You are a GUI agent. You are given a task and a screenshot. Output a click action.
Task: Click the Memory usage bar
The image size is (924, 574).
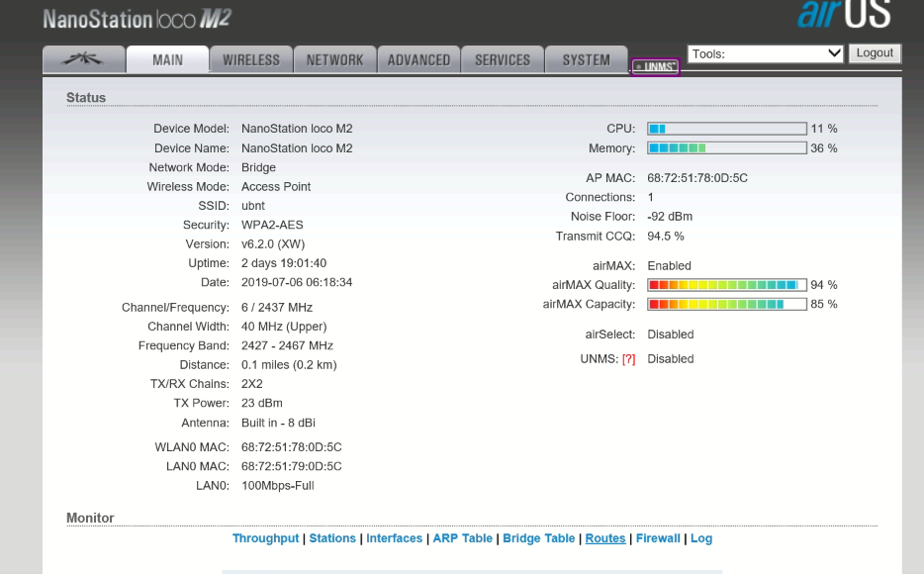click(x=727, y=147)
